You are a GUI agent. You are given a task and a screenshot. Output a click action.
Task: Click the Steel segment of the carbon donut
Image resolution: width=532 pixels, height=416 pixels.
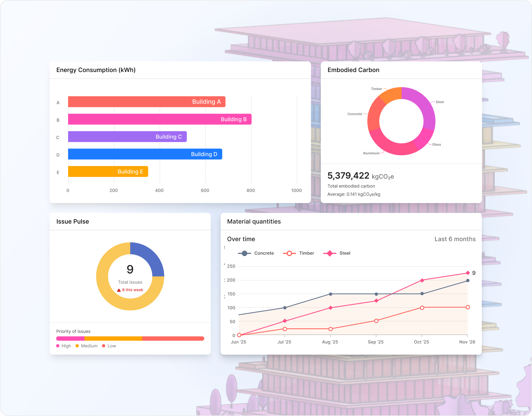pos(425,106)
